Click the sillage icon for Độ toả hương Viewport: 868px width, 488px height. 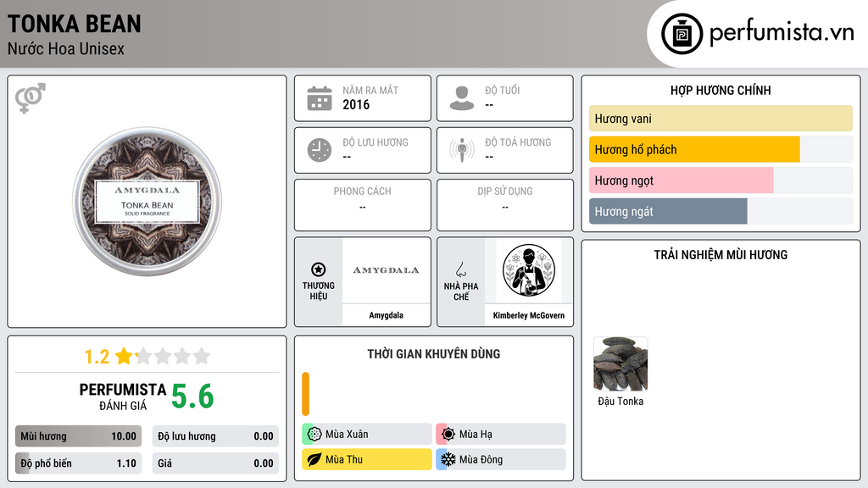pyautogui.click(x=462, y=150)
